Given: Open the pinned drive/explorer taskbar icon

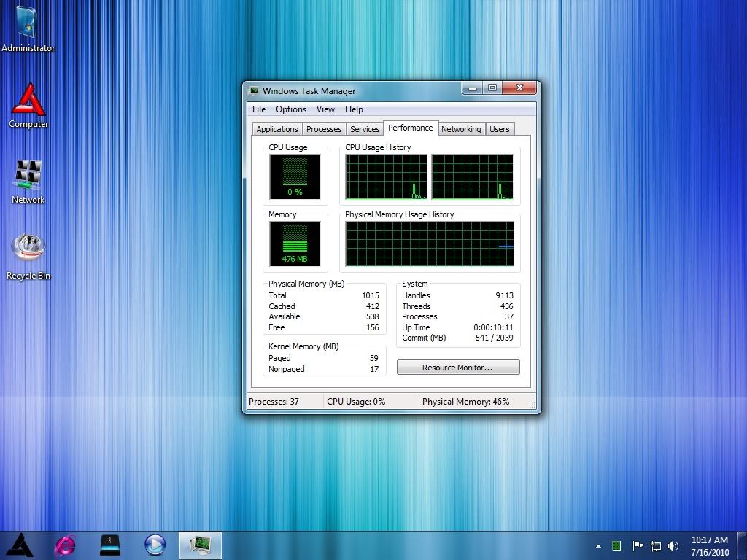Looking at the screenshot, I should pos(110,545).
